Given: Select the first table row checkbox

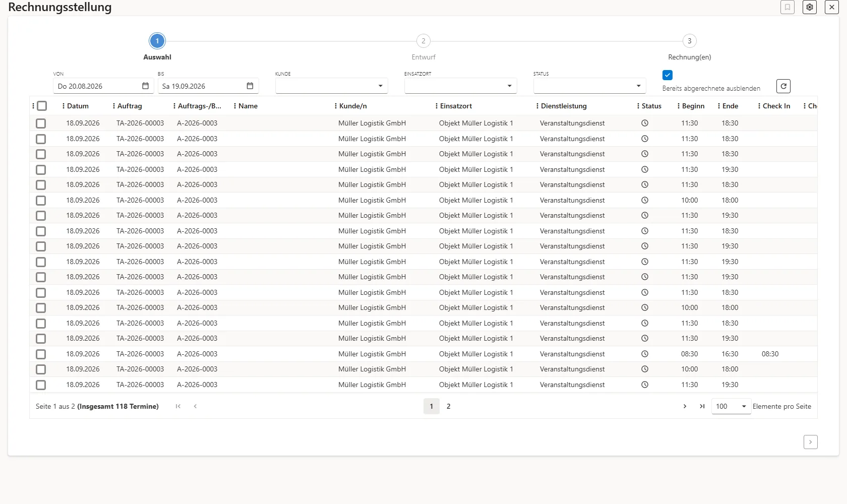Looking at the screenshot, I should (x=41, y=123).
